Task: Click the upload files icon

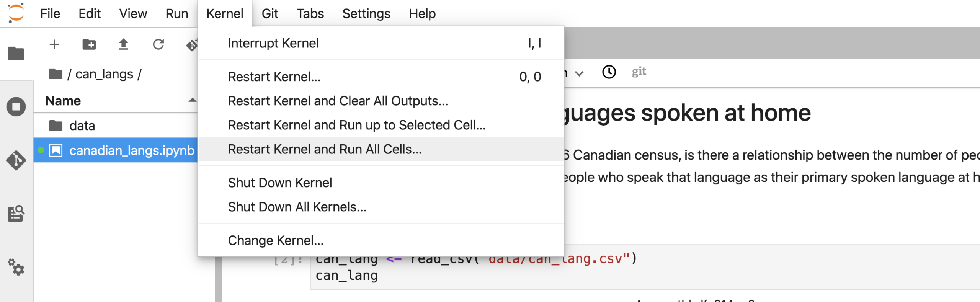Action: [x=123, y=44]
